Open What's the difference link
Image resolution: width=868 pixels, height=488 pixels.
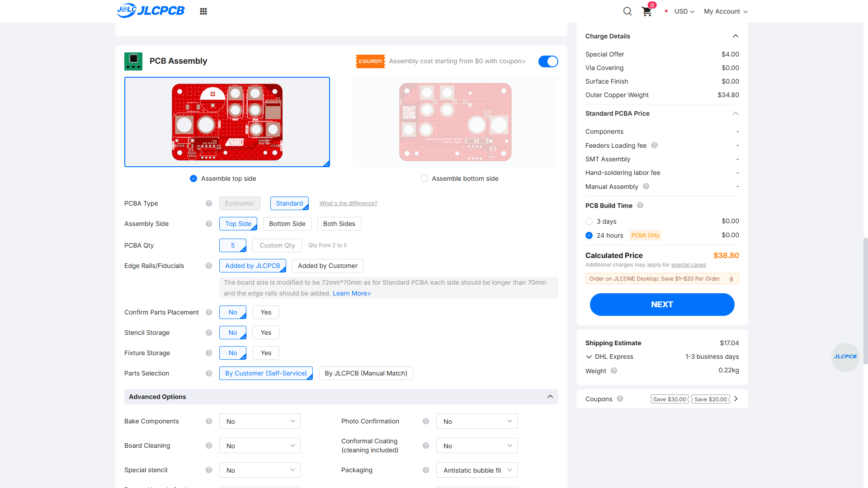pyautogui.click(x=348, y=203)
